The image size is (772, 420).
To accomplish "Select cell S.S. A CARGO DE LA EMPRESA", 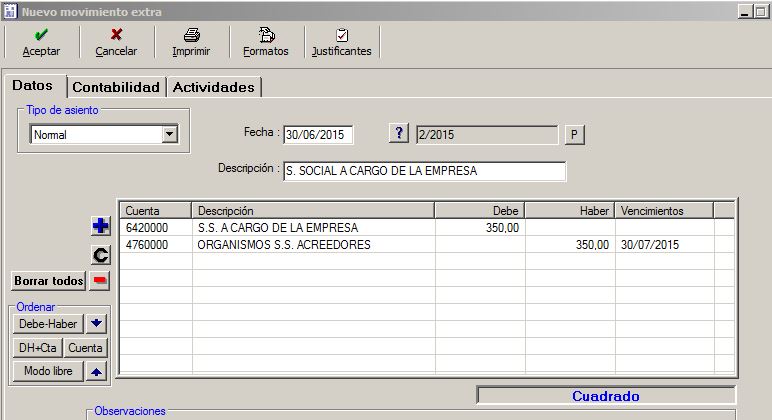I will click(x=313, y=227).
